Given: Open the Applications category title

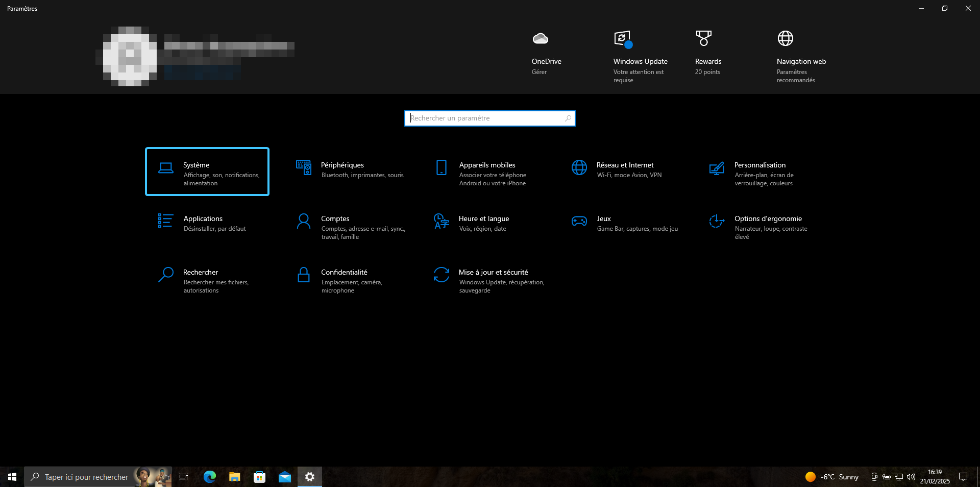Looking at the screenshot, I should click(x=203, y=218).
